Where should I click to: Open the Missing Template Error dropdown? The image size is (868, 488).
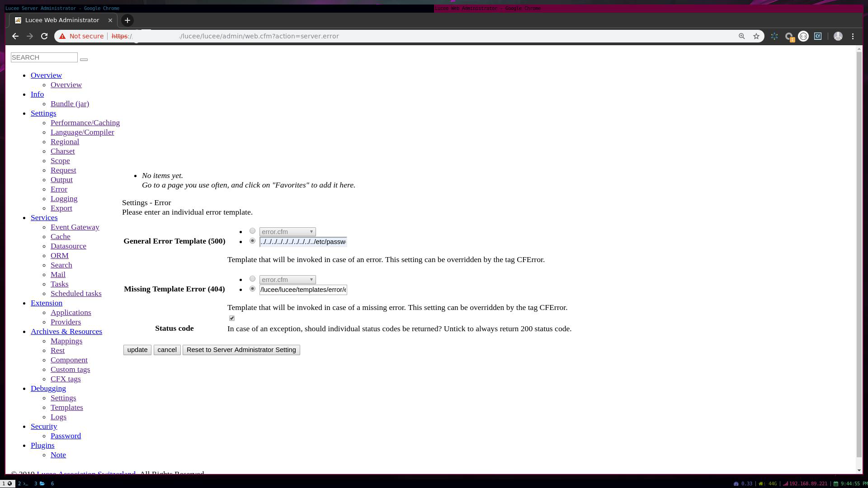pos(287,279)
